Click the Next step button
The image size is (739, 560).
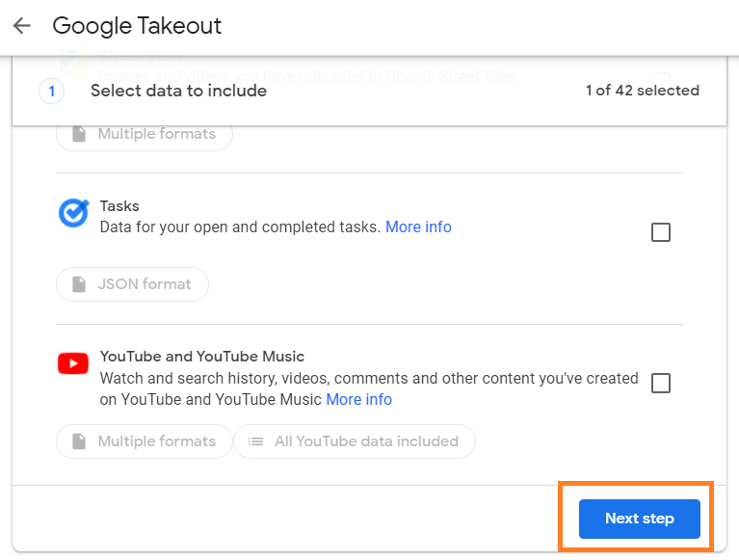640,519
